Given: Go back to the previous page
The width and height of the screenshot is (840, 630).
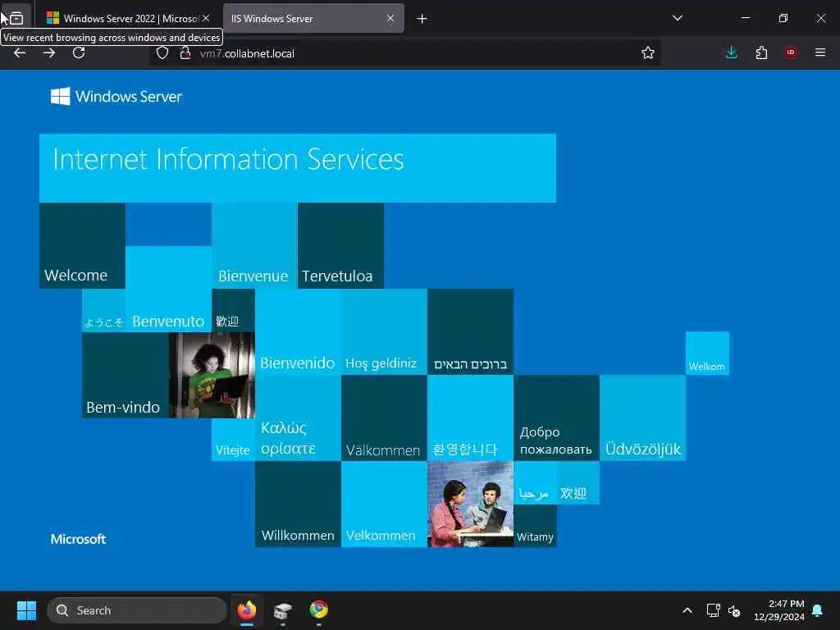Looking at the screenshot, I should (x=20, y=53).
